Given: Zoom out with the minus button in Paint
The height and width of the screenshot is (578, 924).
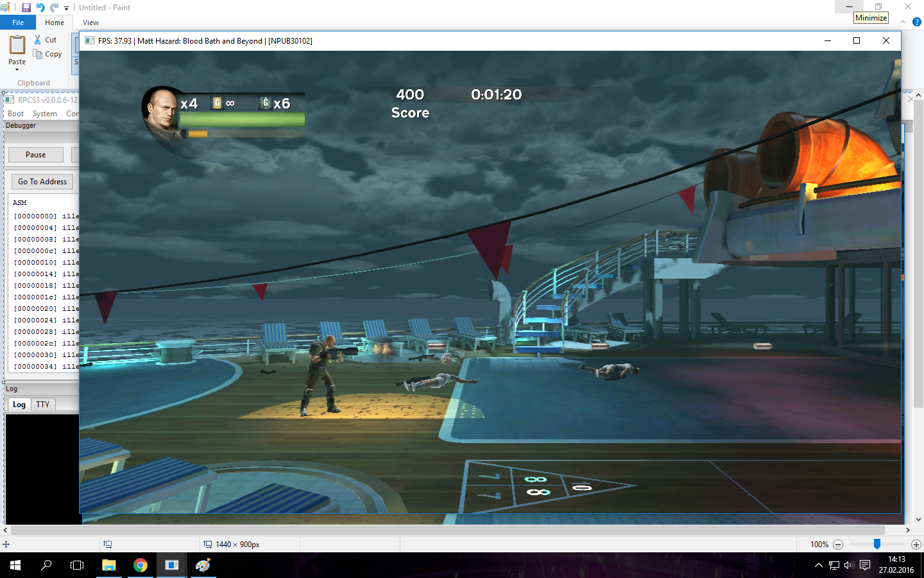Looking at the screenshot, I should click(838, 545).
